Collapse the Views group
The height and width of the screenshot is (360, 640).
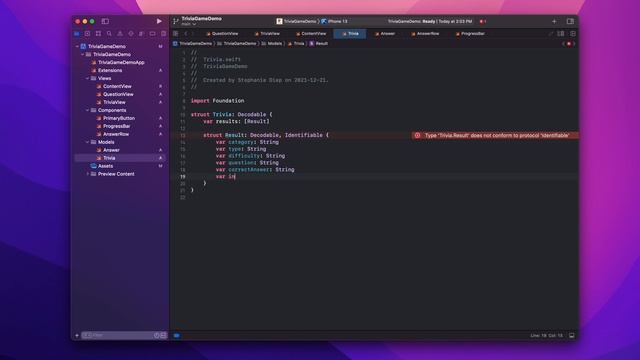(x=87, y=78)
